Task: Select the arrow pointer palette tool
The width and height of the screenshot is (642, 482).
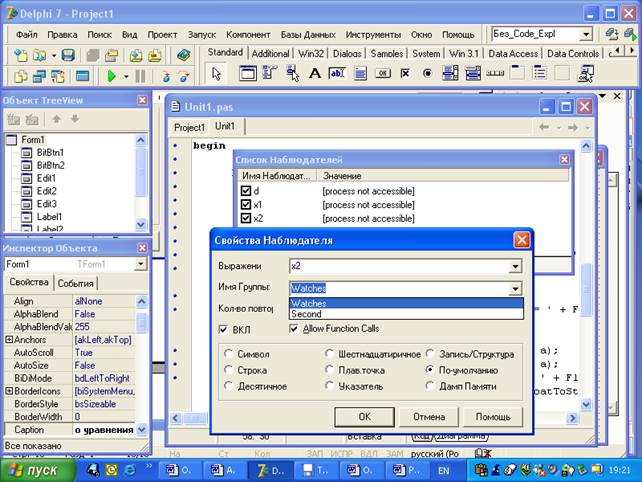Action: [216, 74]
